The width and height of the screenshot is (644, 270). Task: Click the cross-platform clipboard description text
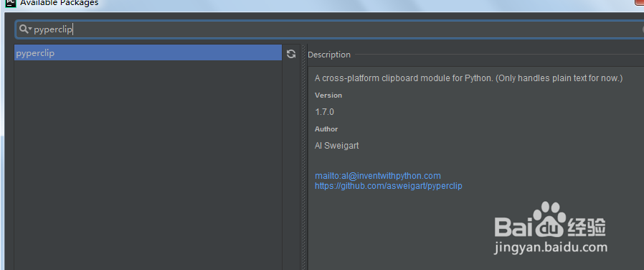coord(468,78)
